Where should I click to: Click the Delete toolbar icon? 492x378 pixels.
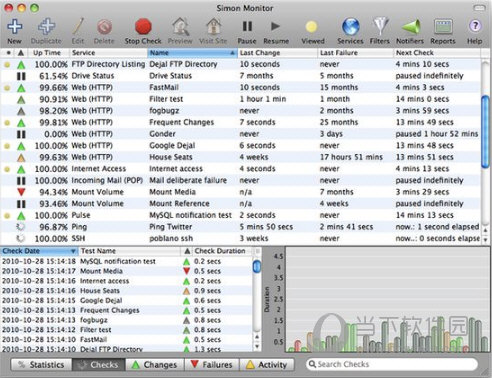(104, 27)
